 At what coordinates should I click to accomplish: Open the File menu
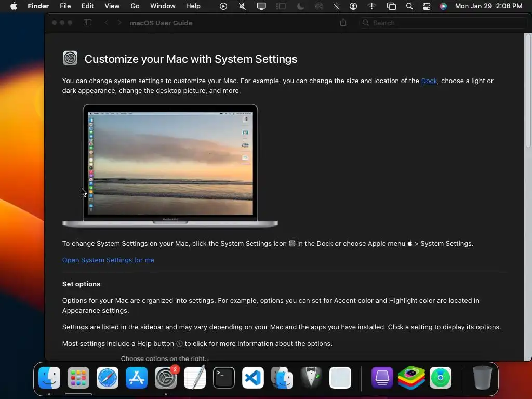pyautogui.click(x=65, y=6)
